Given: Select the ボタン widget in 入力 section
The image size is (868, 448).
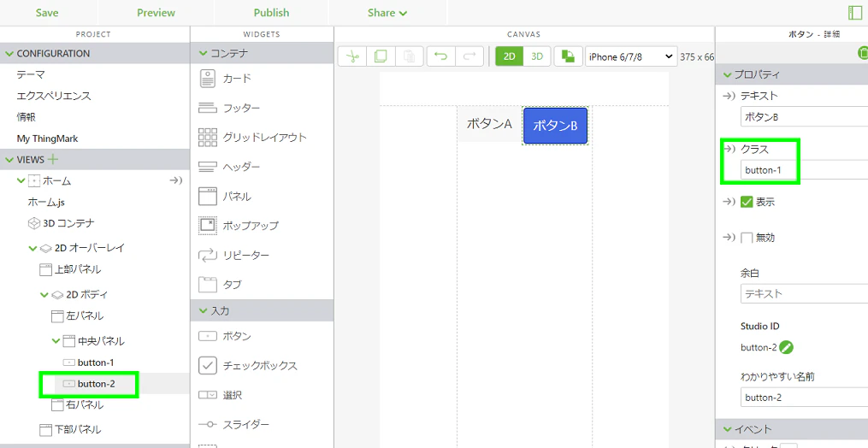Looking at the screenshot, I should pyautogui.click(x=225, y=336).
